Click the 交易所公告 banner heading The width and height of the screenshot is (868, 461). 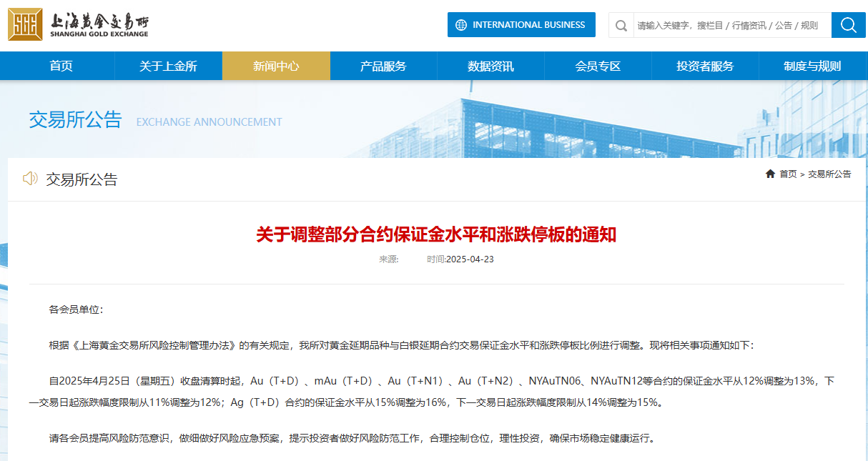[x=76, y=119]
